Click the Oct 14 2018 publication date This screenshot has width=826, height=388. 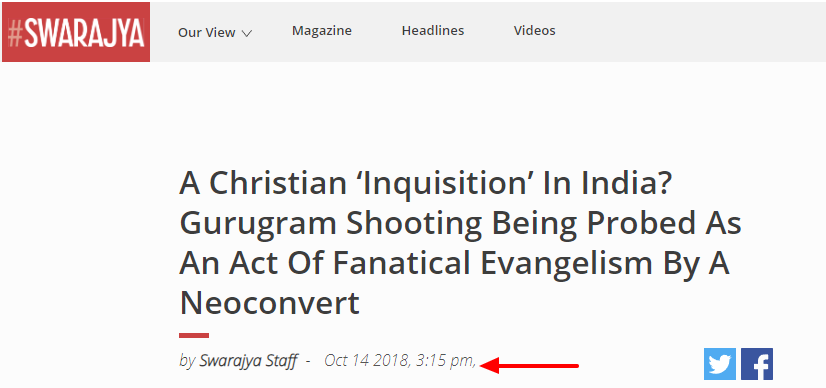367,361
